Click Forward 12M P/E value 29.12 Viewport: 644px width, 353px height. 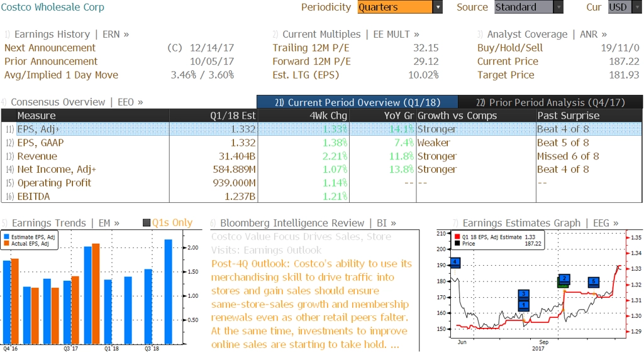point(426,62)
